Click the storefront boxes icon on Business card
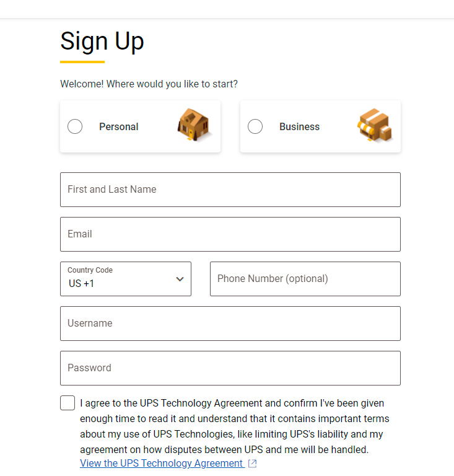454x476 pixels. pyautogui.click(x=375, y=125)
